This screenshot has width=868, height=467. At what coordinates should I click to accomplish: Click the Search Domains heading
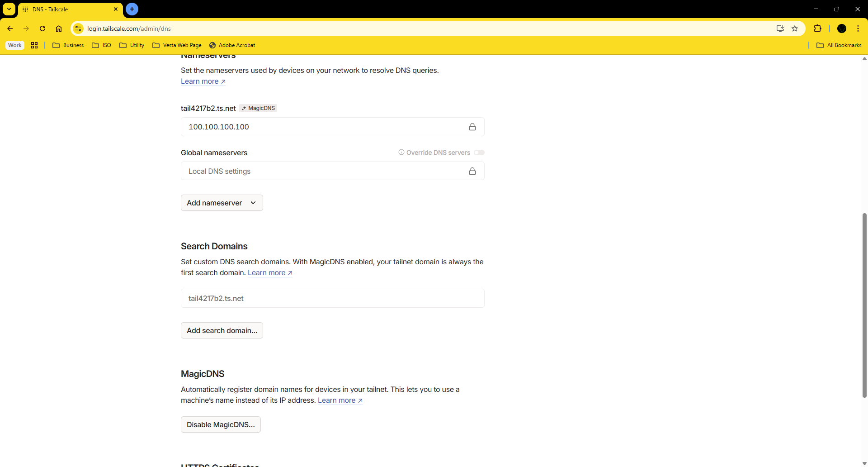[214, 246]
